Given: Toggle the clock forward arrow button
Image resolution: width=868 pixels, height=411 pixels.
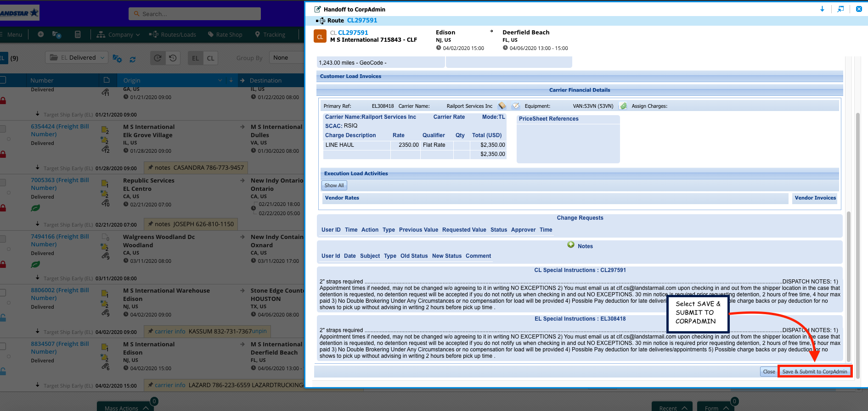Looking at the screenshot, I should [158, 58].
